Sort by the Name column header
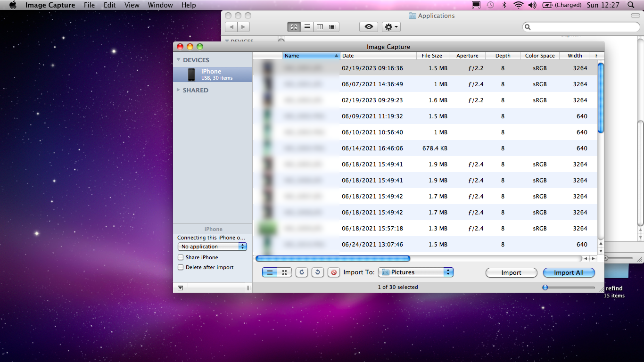Screen dimensions: 644x362 tap(311, 56)
